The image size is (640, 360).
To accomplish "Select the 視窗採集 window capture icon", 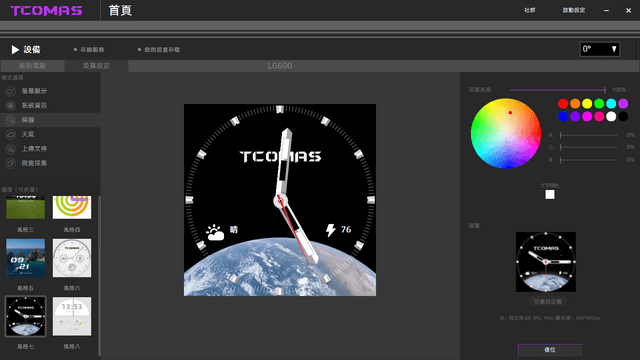I will [x=10, y=163].
